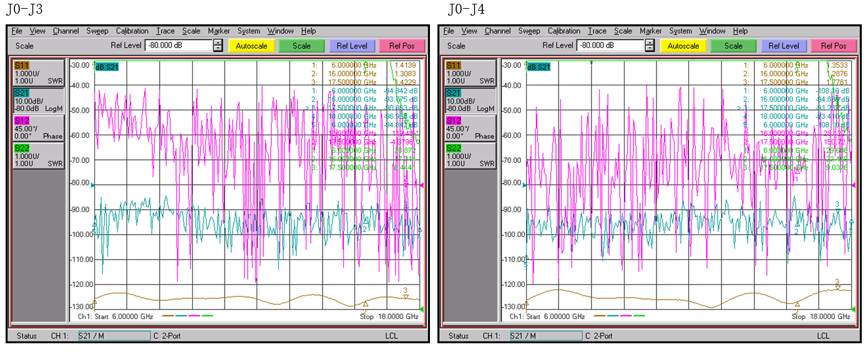
Task: Open the Trace menu in the right window
Action: pyautogui.click(x=597, y=31)
